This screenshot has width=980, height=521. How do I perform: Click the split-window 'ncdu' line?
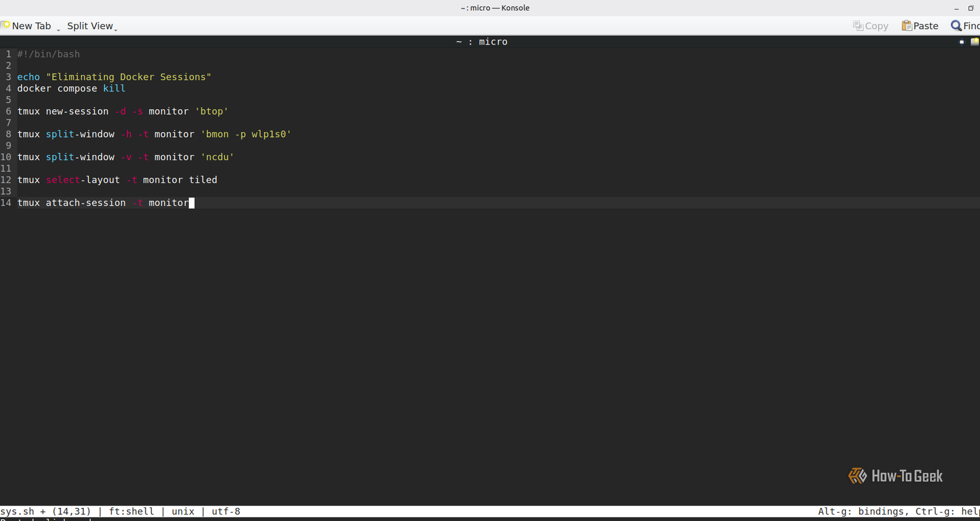click(x=126, y=157)
